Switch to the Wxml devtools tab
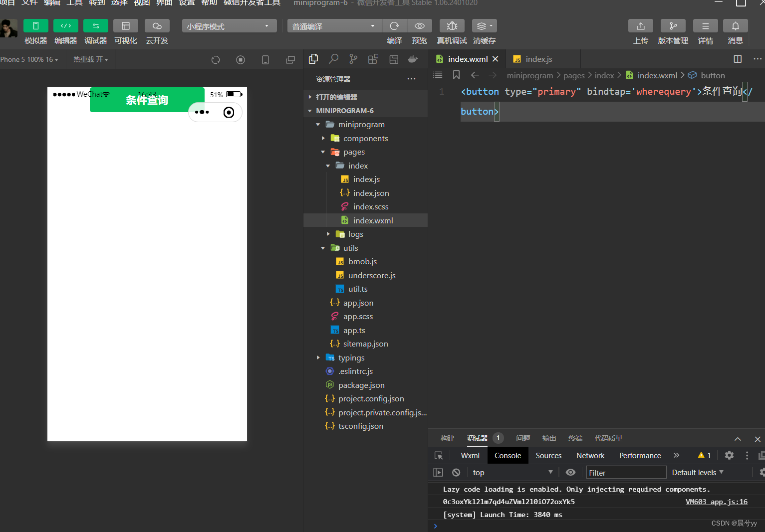 pos(470,455)
